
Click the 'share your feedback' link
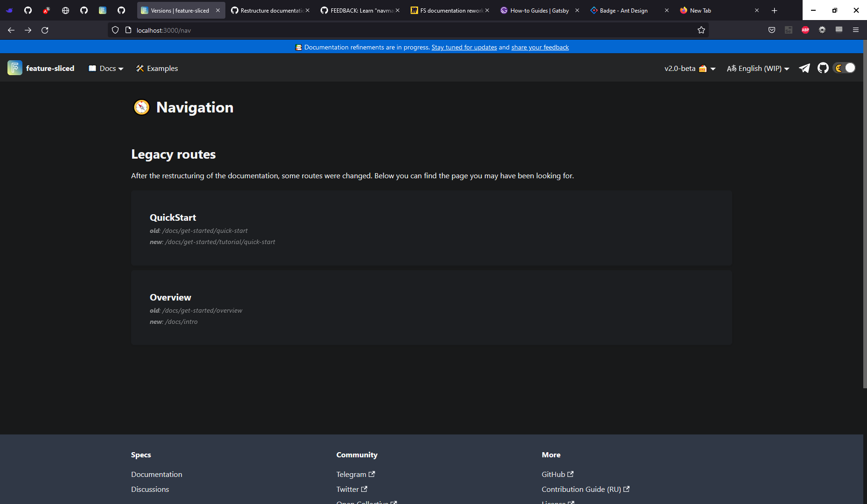pyautogui.click(x=540, y=47)
